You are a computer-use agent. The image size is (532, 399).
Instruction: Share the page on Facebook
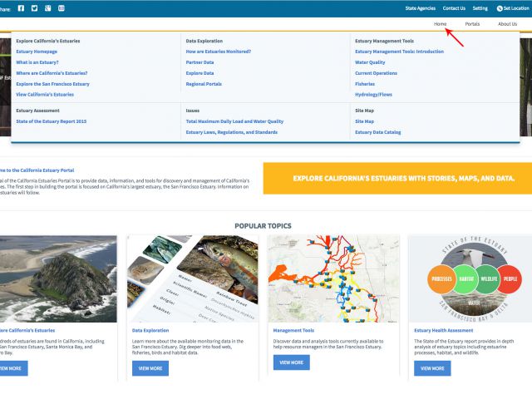tap(21, 8)
